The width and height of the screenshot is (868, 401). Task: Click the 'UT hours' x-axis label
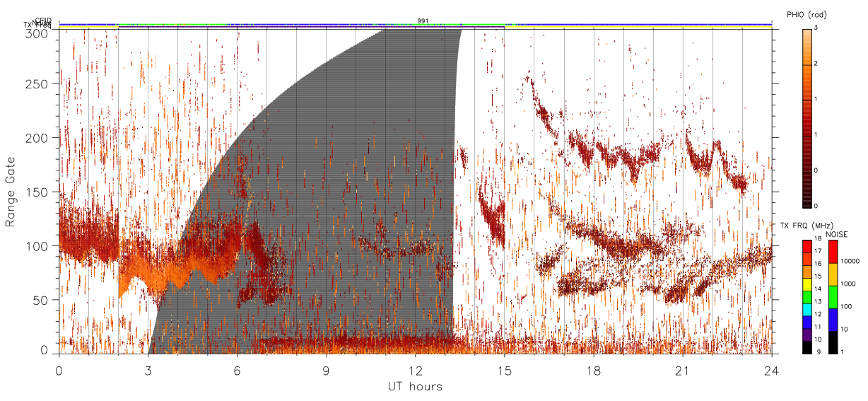point(415,386)
